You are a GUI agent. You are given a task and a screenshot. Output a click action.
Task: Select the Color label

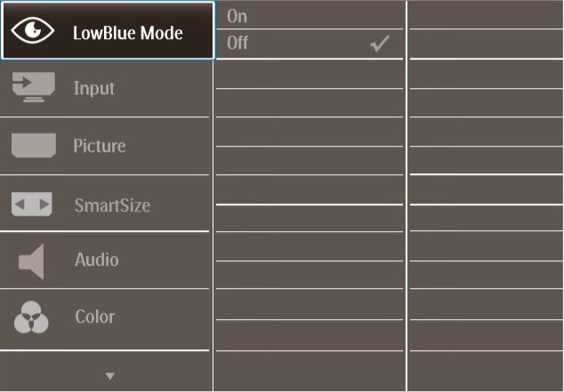coord(95,316)
